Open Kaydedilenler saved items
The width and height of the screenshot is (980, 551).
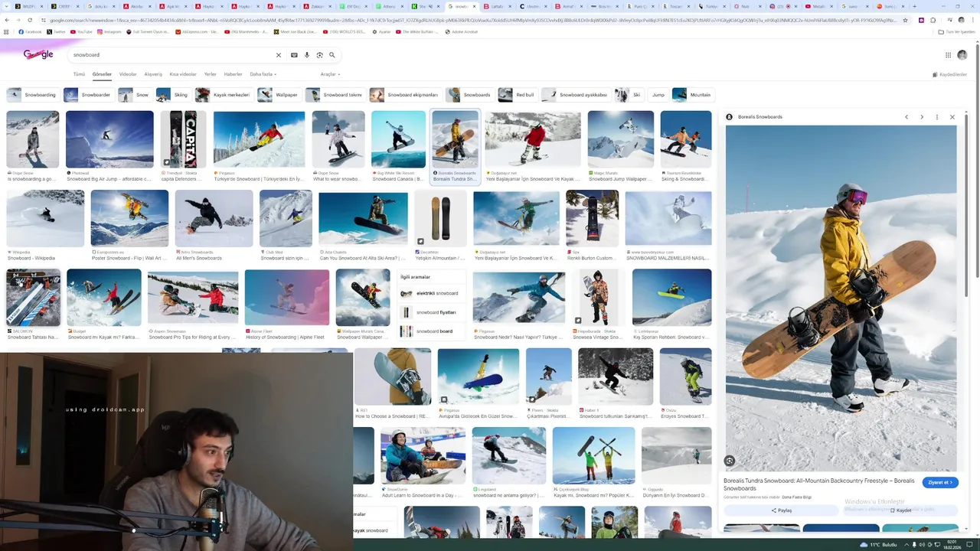point(949,74)
